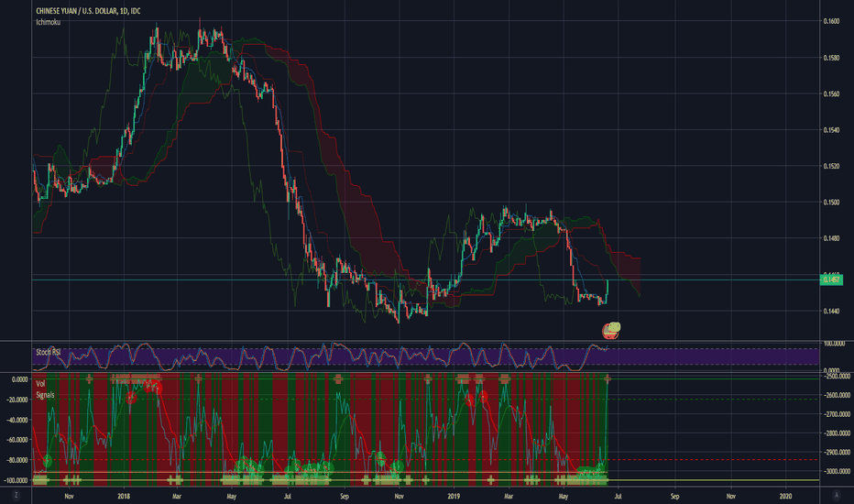
Task: Click the 0.1600 price axis value
Action: click(831, 21)
